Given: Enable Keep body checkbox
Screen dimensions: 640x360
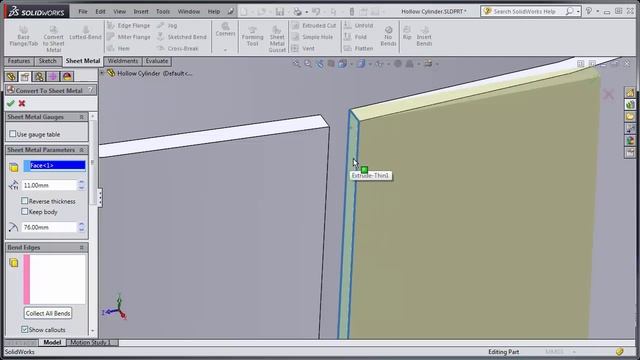Looking at the screenshot, I should coord(24,211).
